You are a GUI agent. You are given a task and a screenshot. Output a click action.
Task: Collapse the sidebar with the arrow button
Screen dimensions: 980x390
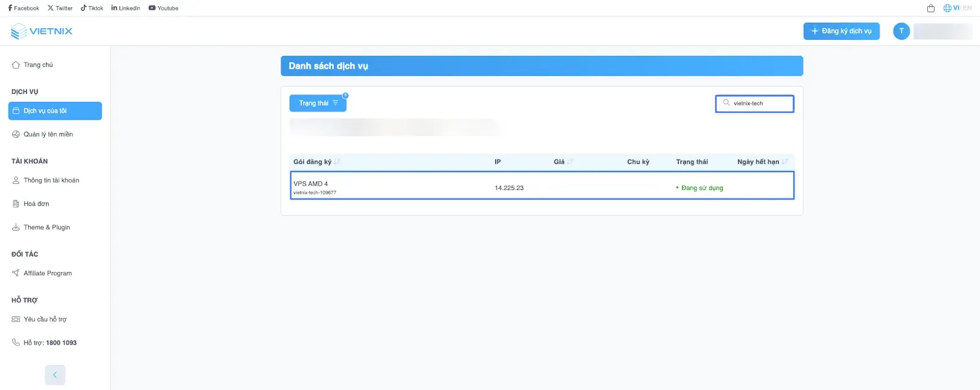point(55,375)
